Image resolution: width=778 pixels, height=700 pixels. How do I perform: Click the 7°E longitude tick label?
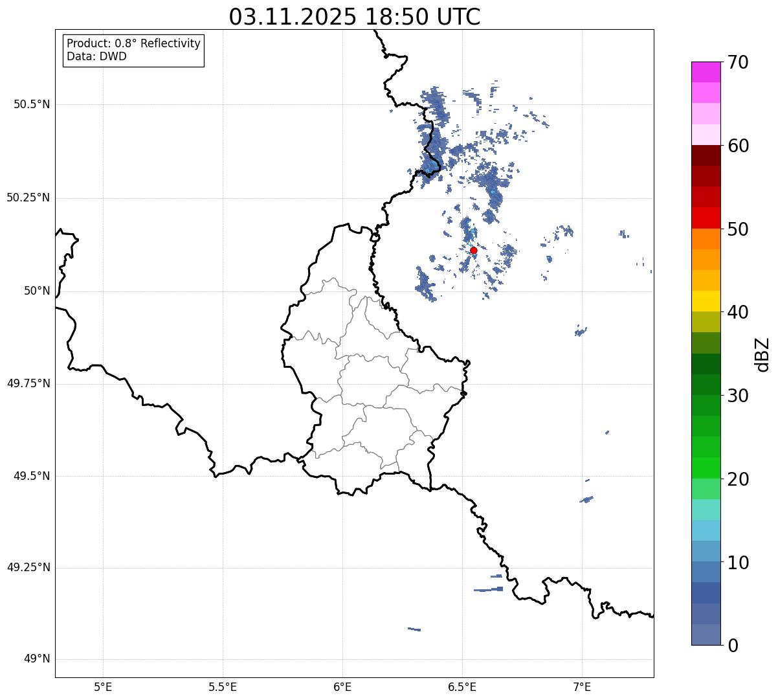[x=582, y=687]
